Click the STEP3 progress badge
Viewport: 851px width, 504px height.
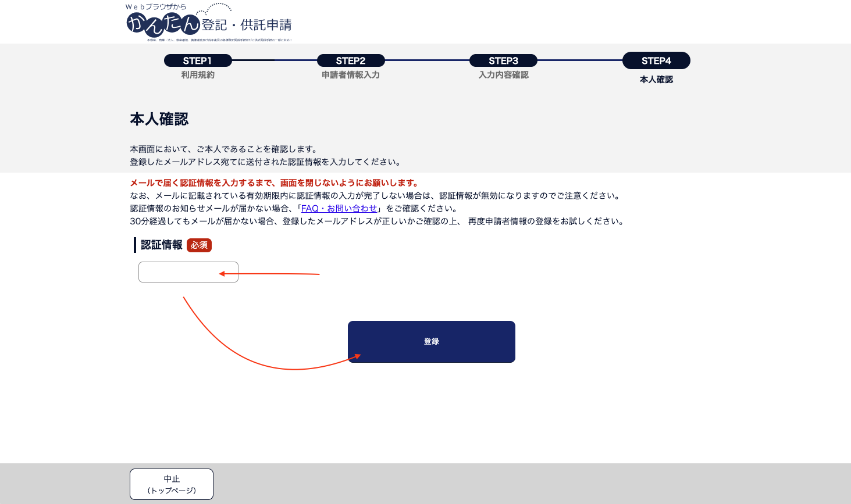(x=503, y=60)
